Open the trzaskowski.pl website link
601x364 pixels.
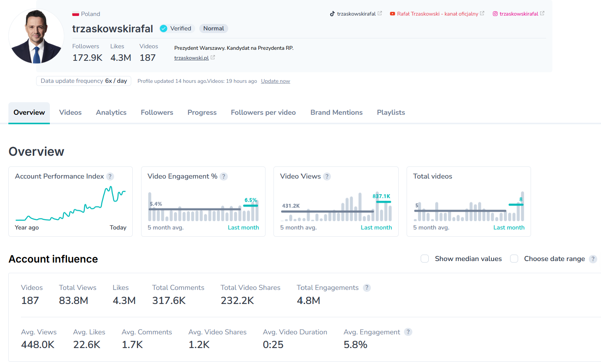(191, 58)
